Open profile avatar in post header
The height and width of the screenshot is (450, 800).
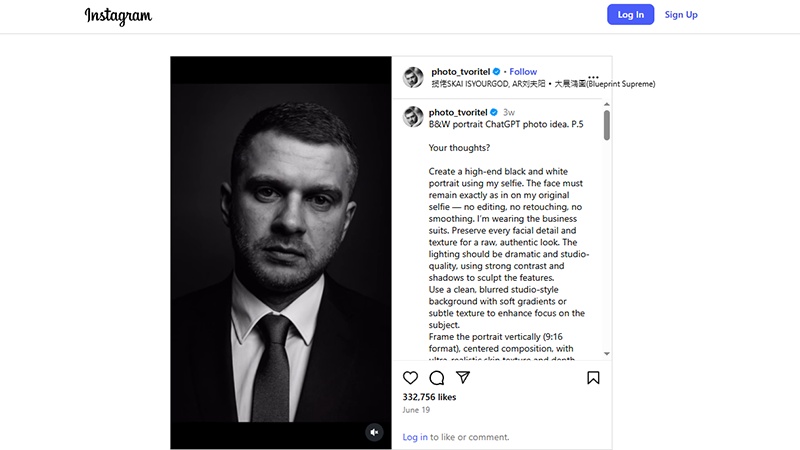coord(413,77)
